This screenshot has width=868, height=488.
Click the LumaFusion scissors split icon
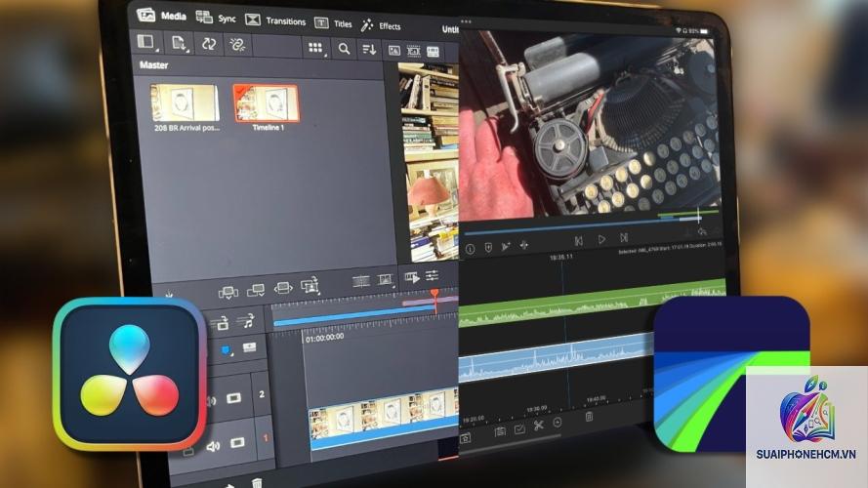pyautogui.click(x=539, y=426)
